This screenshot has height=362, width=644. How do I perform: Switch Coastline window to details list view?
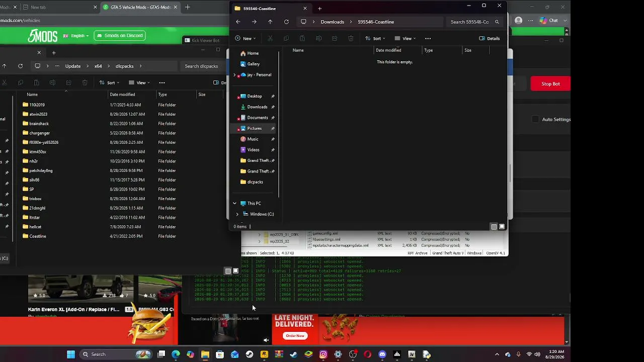pyautogui.click(x=494, y=227)
